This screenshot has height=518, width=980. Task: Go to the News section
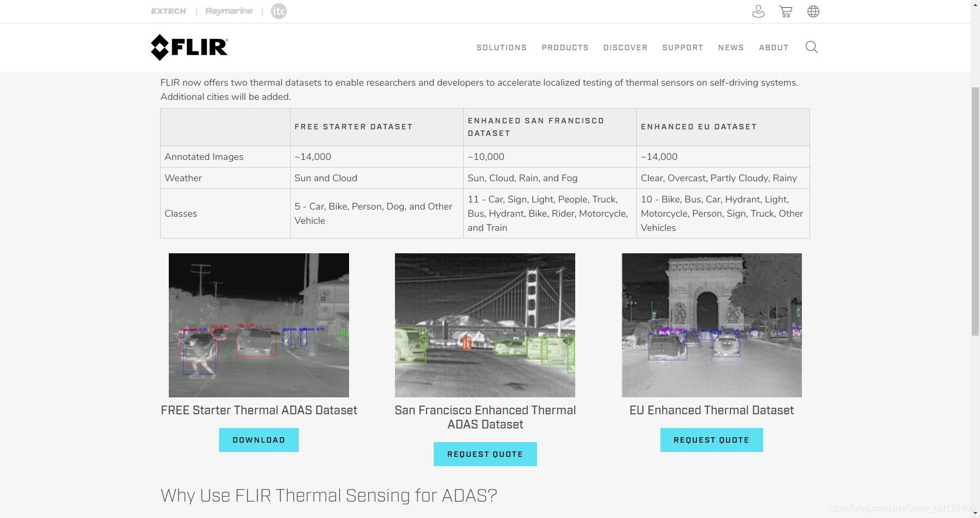tap(731, 48)
